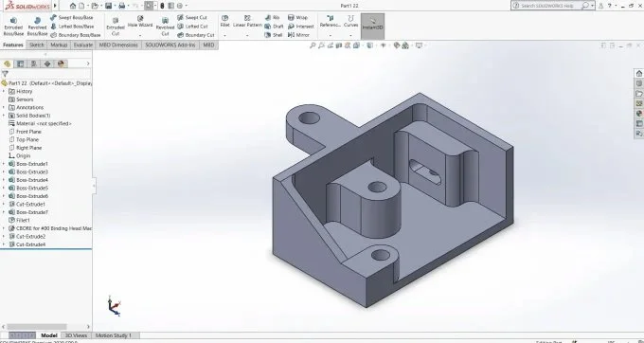Choose the Boundary Cut tool

(196, 35)
